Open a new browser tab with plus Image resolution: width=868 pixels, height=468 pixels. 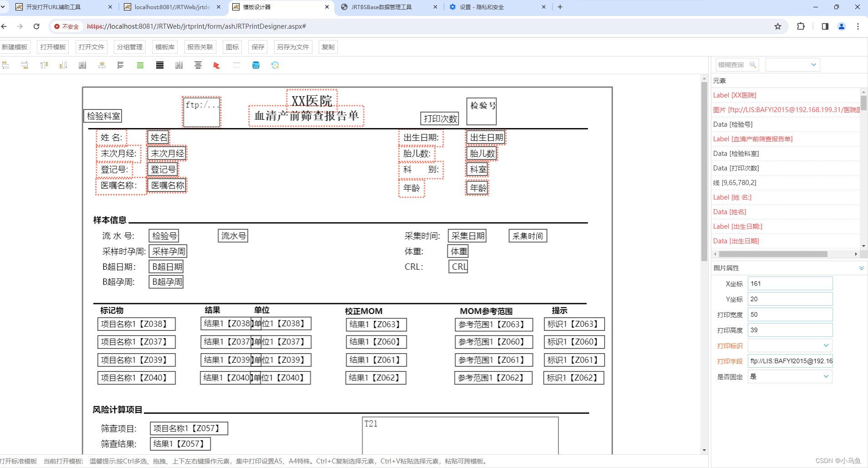(x=560, y=7)
